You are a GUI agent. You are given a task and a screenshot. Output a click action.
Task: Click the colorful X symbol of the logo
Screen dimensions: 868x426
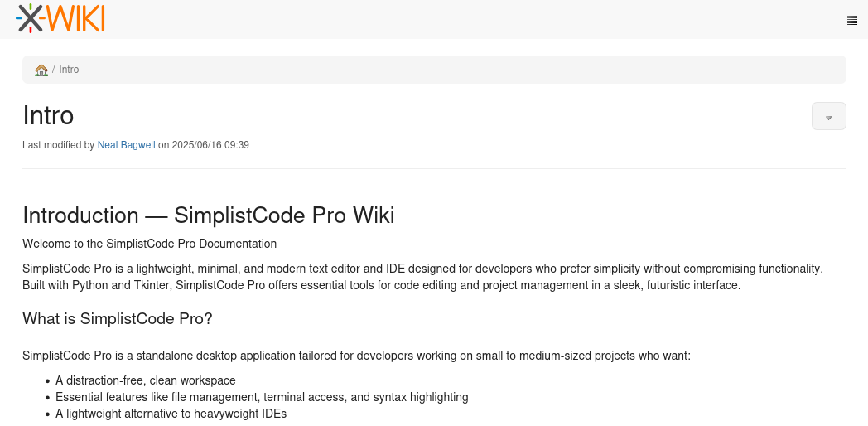point(31,18)
